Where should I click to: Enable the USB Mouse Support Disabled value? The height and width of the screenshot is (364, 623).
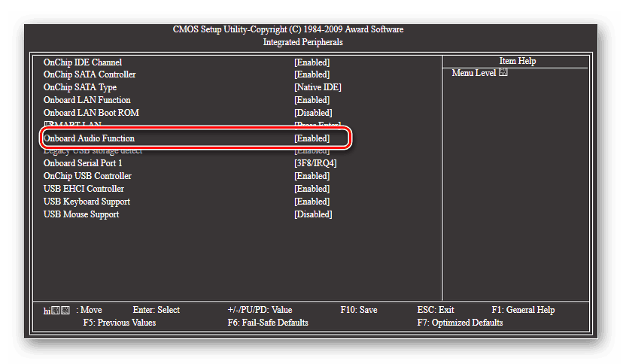pos(313,214)
